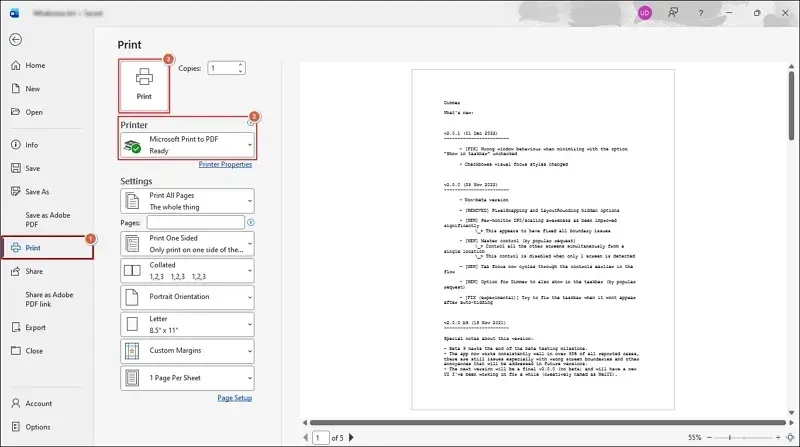The height and width of the screenshot is (447, 800).
Task: Select Save as Adobe PDF
Action: pos(48,219)
